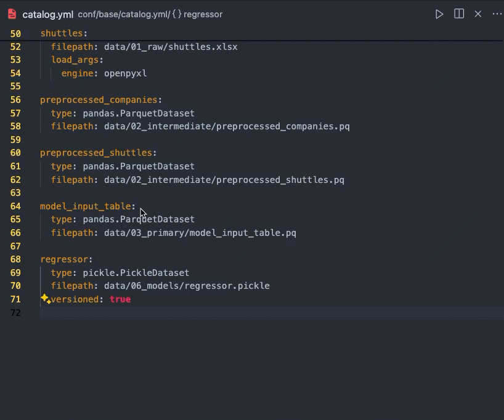The height and width of the screenshot is (420, 504).
Task: Click the preprocessed_shuttles key name
Action: [x=96, y=153]
